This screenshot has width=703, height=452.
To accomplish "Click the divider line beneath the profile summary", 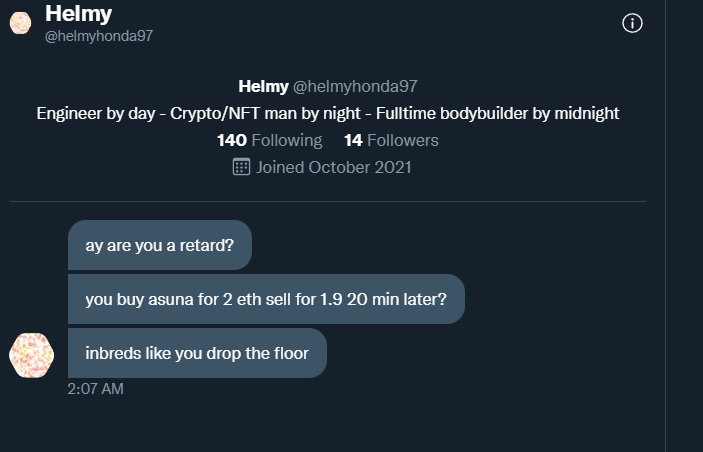I will pos(328,202).
